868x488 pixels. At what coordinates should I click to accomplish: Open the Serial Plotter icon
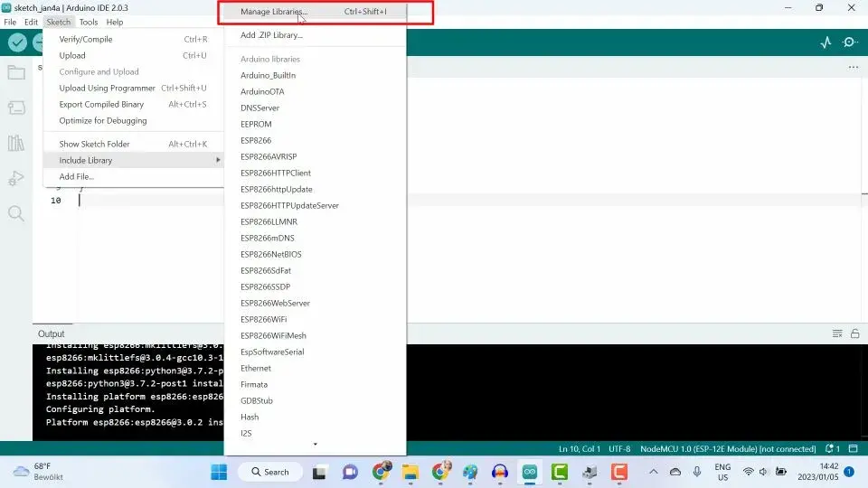coord(826,42)
